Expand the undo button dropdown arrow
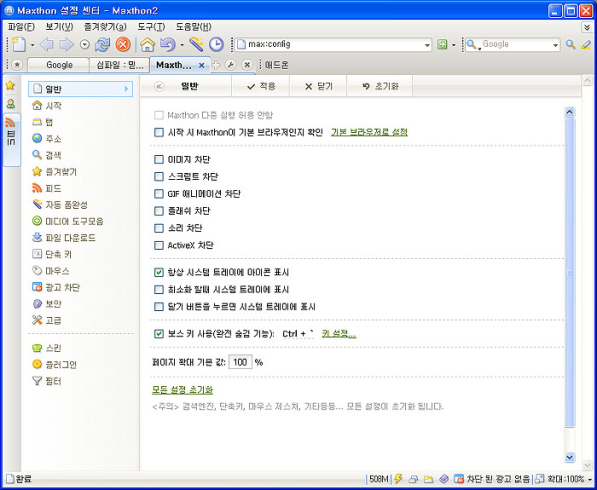Image resolution: width=597 pixels, height=490 pixels. click(x=182, y=45)
